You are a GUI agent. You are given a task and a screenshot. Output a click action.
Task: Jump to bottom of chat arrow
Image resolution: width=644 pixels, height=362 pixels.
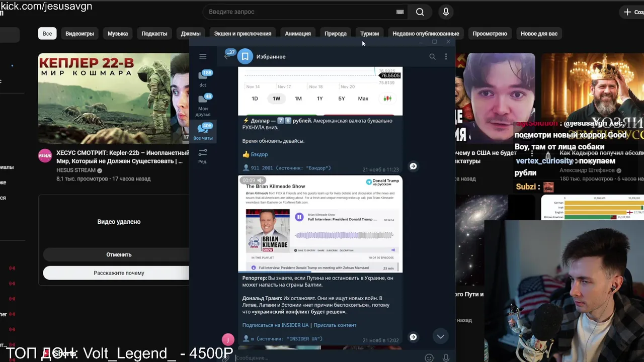(x=440, y=336)
